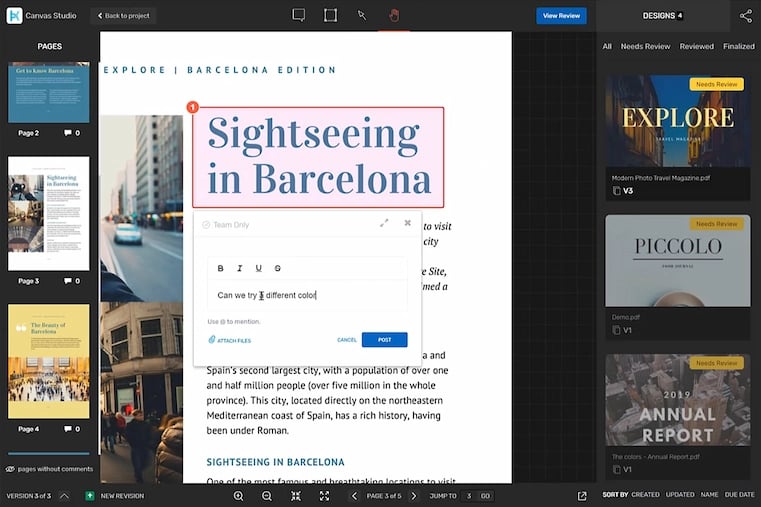
Task: Select the arrow pointer tool
Action: (x=362, y=15)
